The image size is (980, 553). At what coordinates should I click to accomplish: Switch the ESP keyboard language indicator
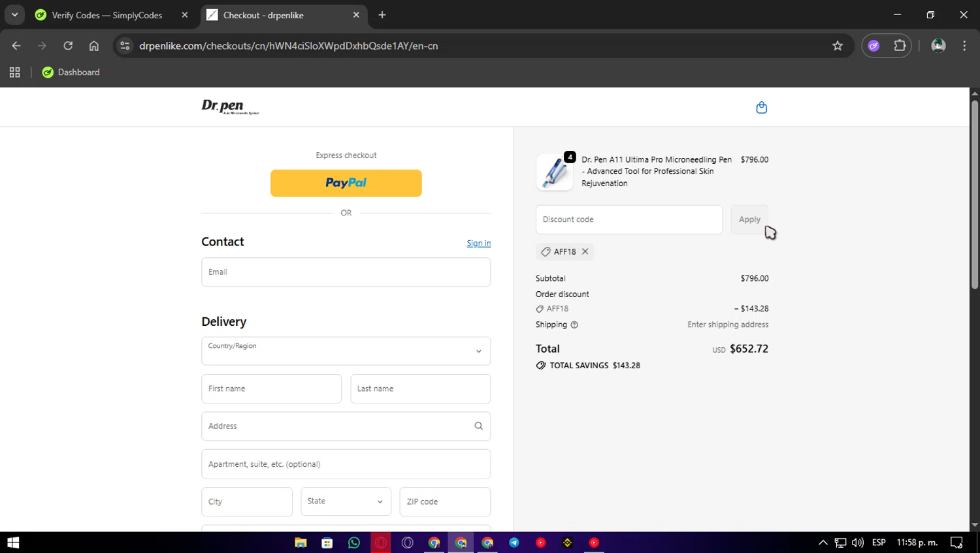click(879, 543)
